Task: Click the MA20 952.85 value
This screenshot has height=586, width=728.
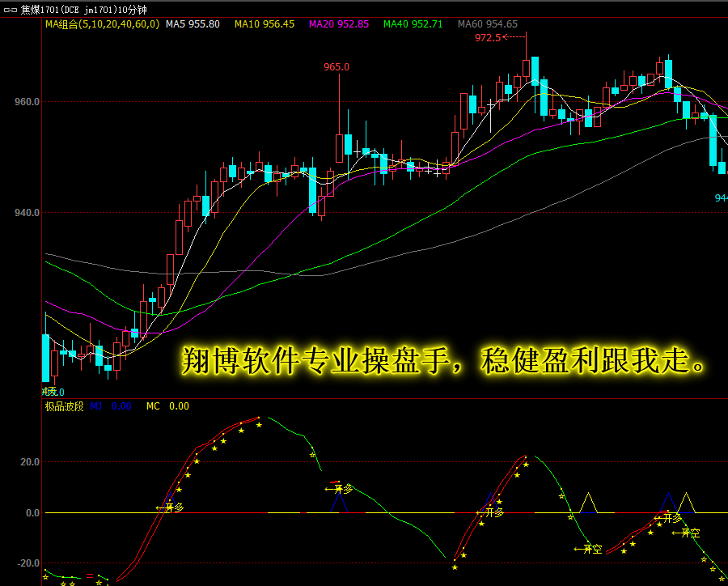Action: 339,24
